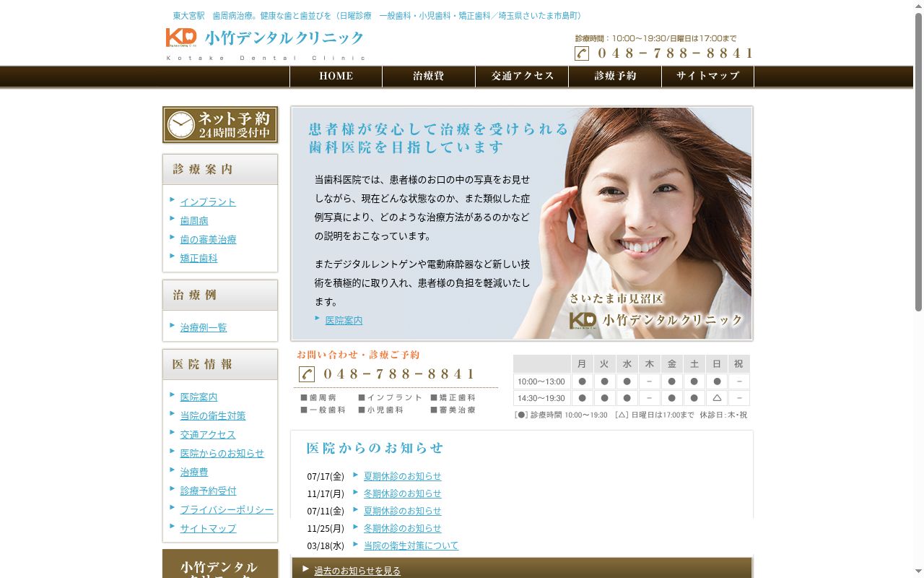Click the 10:00〜13:00 schedule row label
The width and height of the screenshot is (924, 578).
(541, 381)
